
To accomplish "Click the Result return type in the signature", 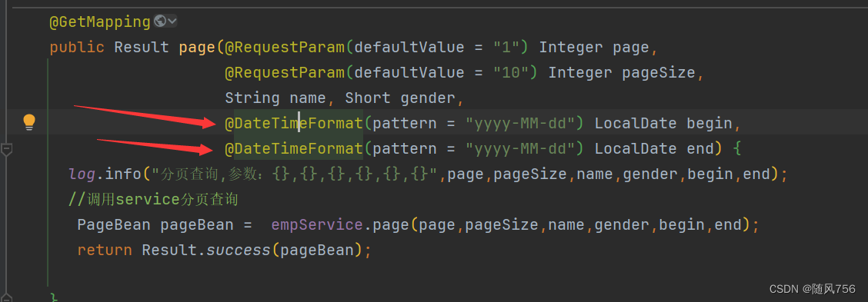I will (142, 48).
